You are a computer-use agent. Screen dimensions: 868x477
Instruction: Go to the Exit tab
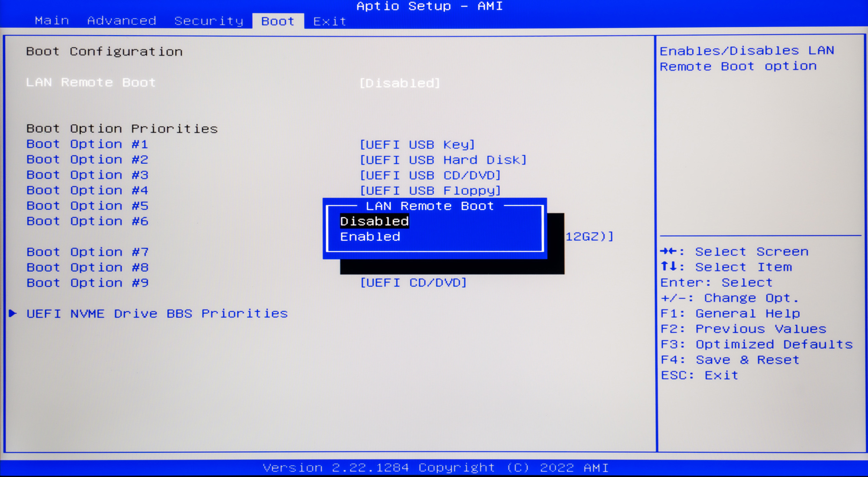pyautogui.click(x=329, y=21)
